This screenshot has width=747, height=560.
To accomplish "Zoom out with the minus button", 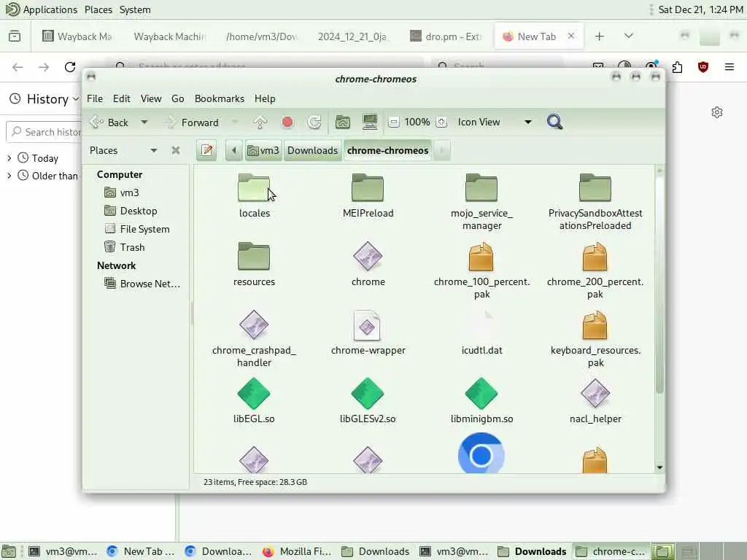I will coord(393,122).
